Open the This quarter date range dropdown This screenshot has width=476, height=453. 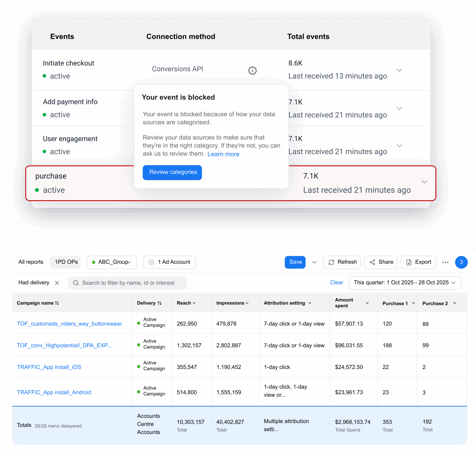(405, 283)
